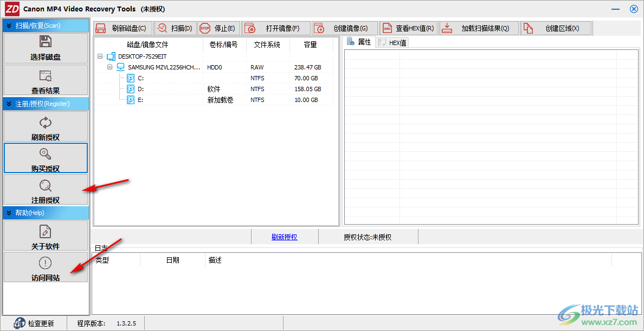
Task: Click the 10.00 GB capacity cell
Action: [311, 99]
